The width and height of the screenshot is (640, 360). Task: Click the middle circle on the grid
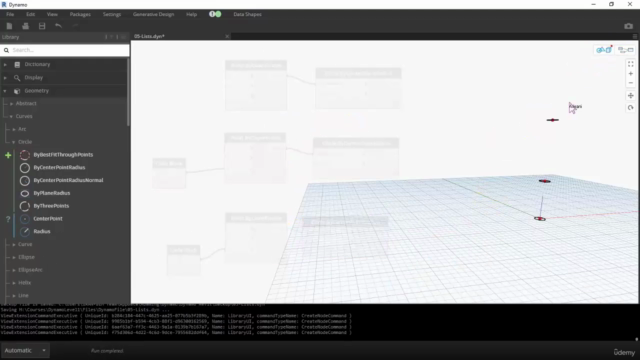tap(544, 181)
